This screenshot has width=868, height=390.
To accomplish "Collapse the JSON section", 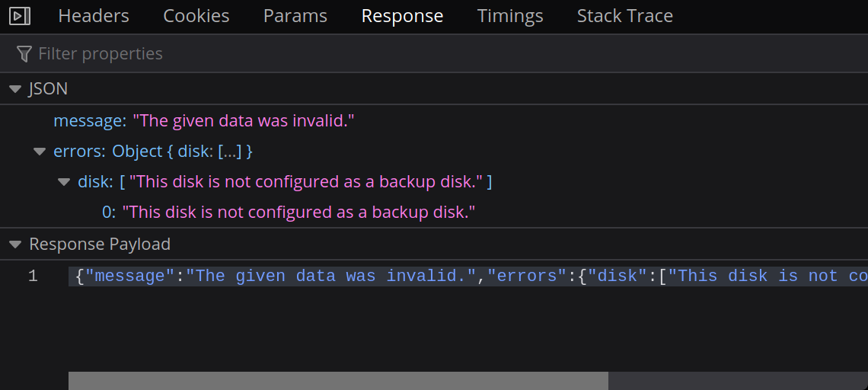I will [x=14, y=89].
